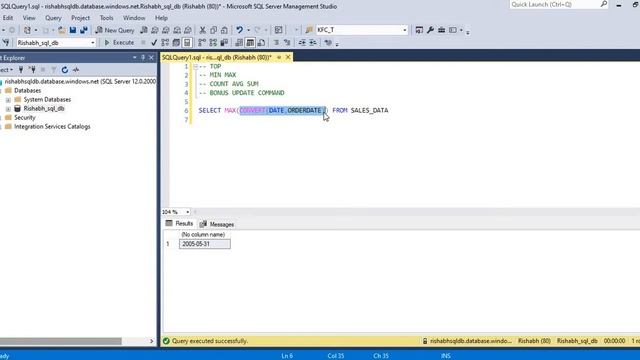This screenshot has height=360, width=640.
Task: Click Activity Monitor icon in Object Explorer
Action: pyautogui.click(x=76, y=70)
